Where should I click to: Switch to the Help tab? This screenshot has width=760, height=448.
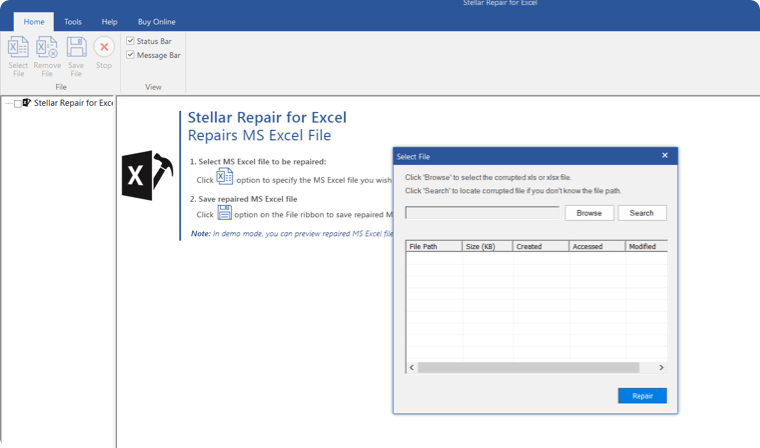pos(110,21)
